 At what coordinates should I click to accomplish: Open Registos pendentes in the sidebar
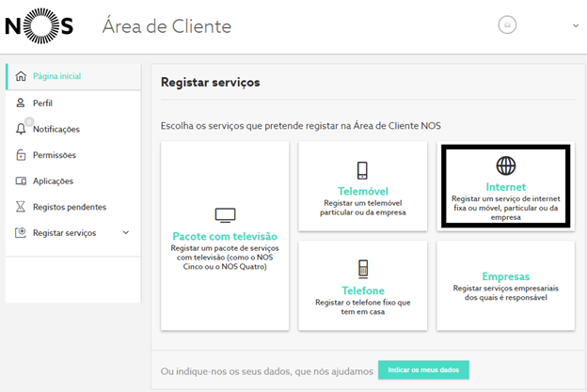[70, 207]
